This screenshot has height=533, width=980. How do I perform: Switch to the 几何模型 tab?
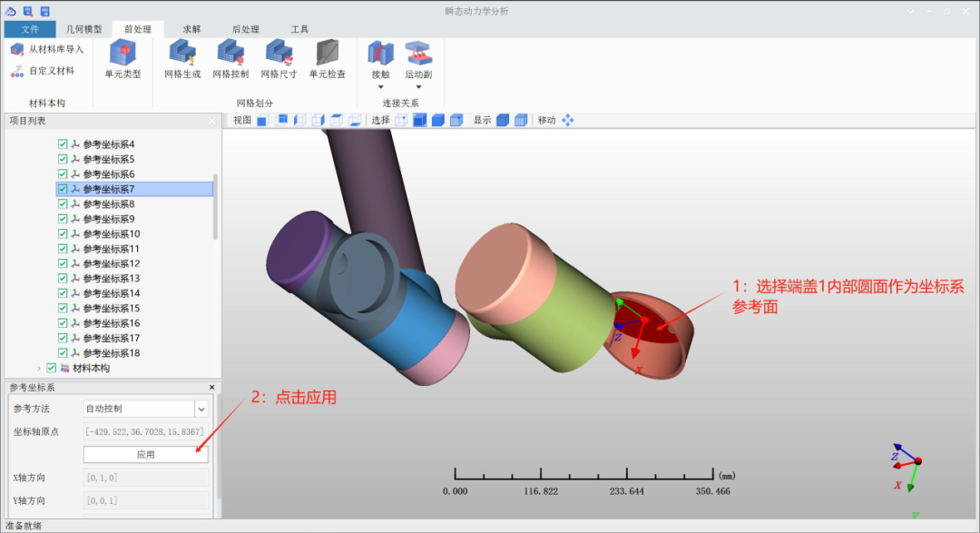click(x=83, y=29)
